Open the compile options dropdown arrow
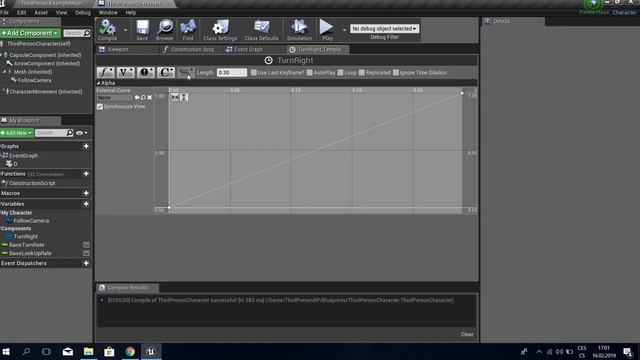 coord(125,30)
